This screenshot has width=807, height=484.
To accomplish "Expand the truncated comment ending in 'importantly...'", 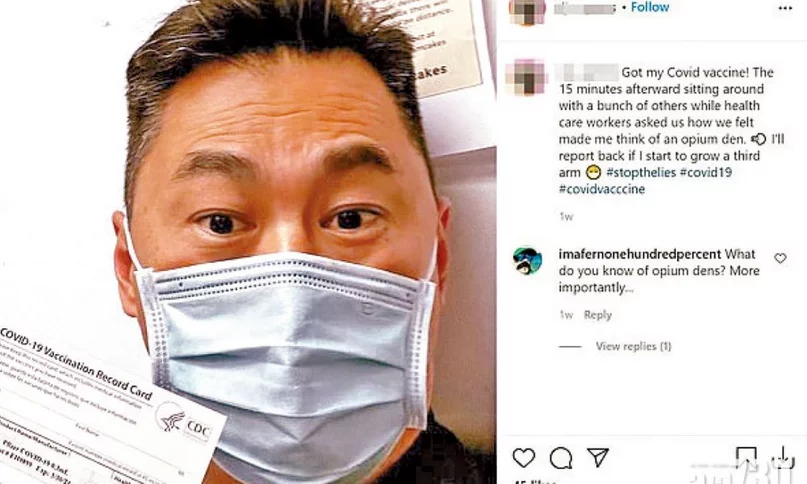I will pyautogui.click(x=596, y=288).
